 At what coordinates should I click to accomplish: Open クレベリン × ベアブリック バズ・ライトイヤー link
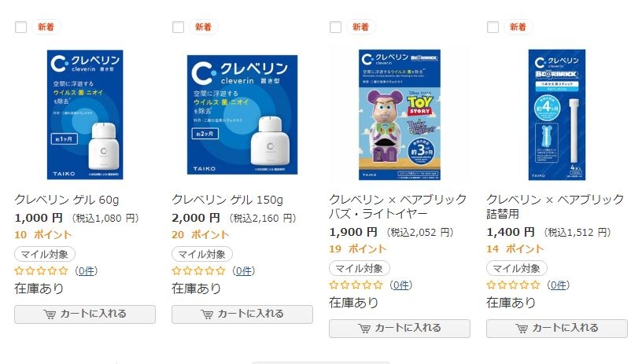(397, 206)
